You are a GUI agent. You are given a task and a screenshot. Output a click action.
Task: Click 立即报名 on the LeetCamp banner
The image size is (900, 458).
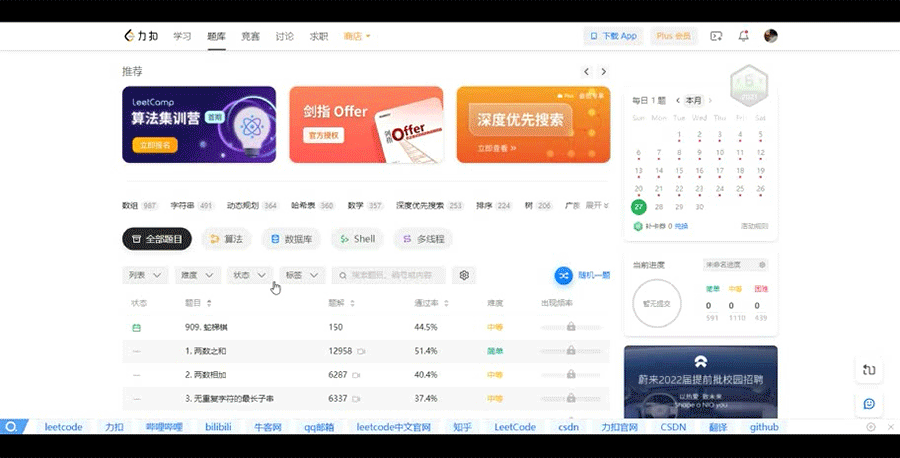[x=155, y=145]
